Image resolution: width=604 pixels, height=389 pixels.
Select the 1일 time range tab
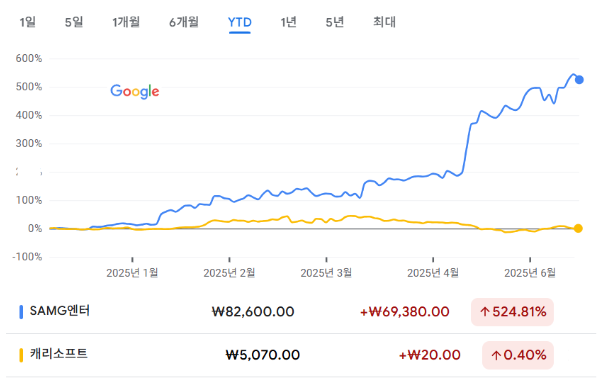point(27,22)
